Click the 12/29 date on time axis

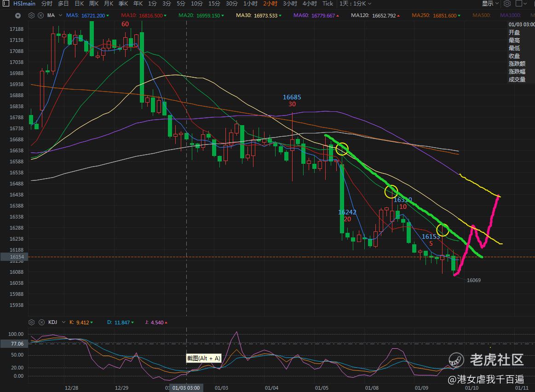(121, 388)
